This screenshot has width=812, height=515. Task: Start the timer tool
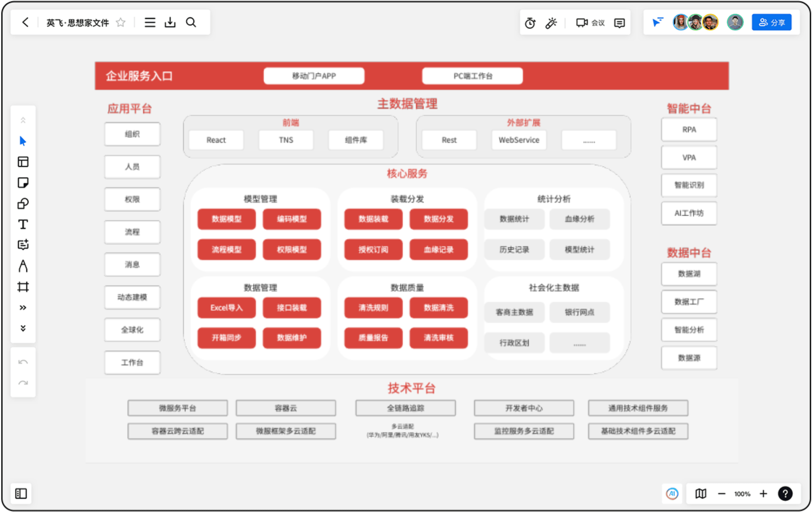530,23
